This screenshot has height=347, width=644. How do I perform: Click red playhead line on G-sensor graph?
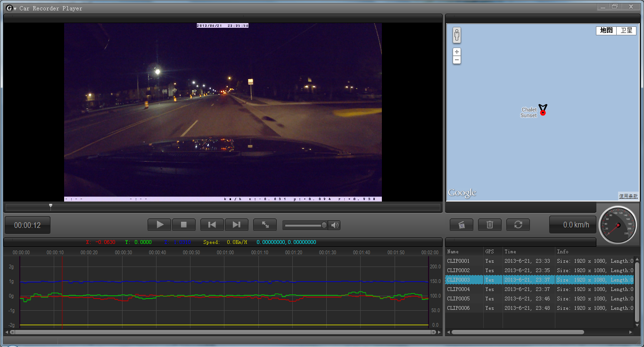click(x=62, y=292)
